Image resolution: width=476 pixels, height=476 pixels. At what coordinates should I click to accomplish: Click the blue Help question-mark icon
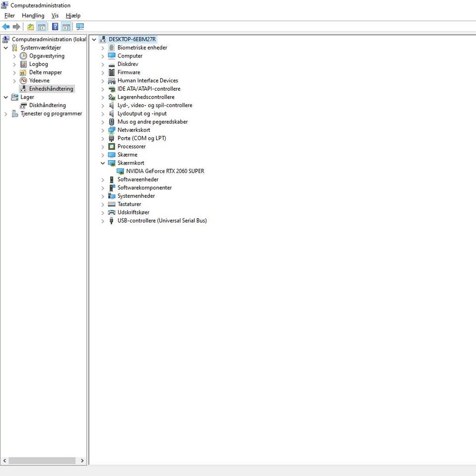pyautogui.click(x=55, y=27)
